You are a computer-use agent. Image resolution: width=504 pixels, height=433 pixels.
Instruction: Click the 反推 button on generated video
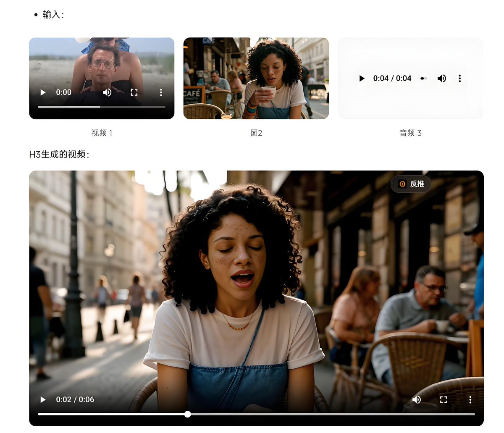point(411,184)
